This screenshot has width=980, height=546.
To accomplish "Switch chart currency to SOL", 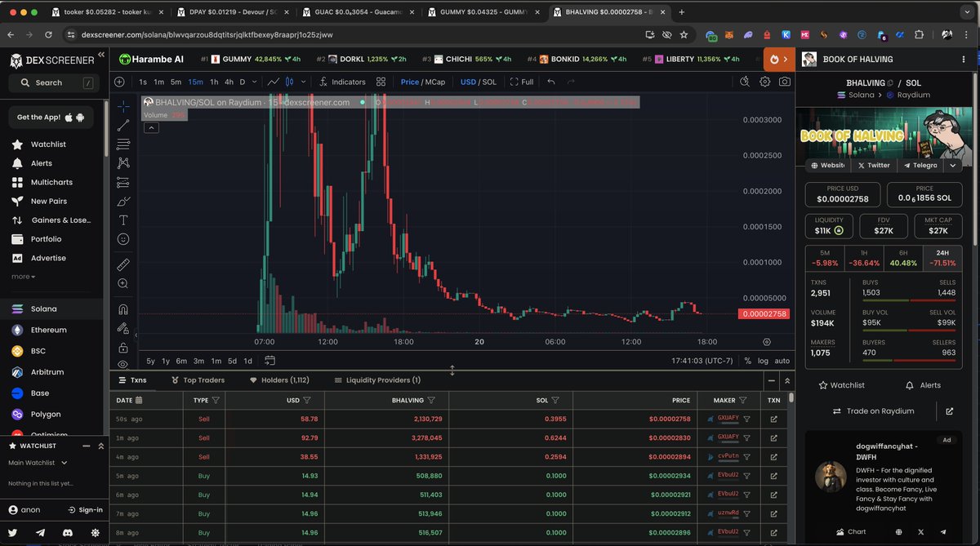I will (489, 82).
